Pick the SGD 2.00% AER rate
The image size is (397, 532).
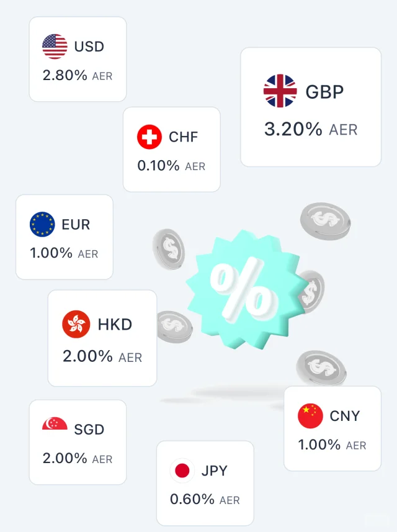(78, 458)
